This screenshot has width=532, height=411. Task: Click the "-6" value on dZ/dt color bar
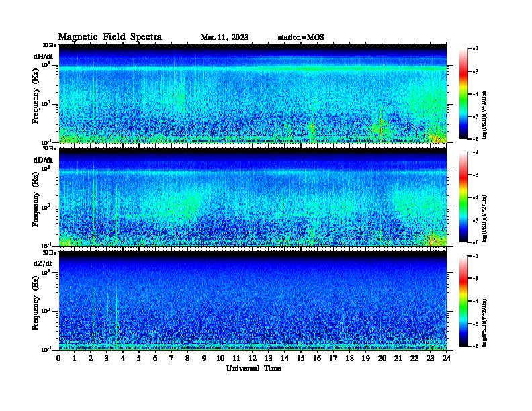(476, 346)
